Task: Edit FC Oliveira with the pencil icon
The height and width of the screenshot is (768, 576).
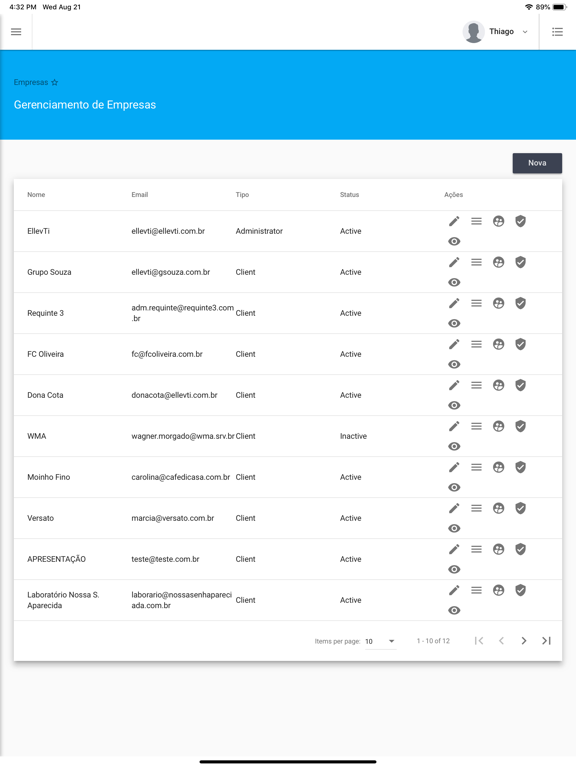Action: [x=454, y=344]
